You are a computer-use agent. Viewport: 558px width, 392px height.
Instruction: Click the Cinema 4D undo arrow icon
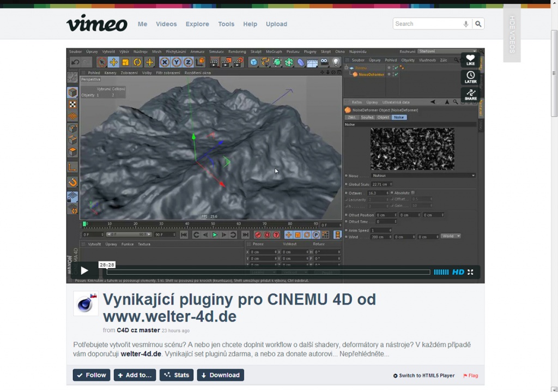pyautogui.click(x=75, y=62)
